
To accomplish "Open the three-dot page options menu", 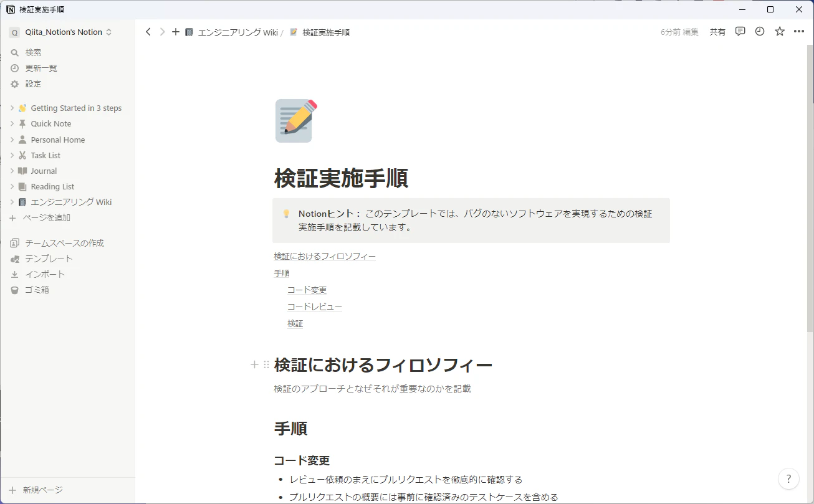I will tap(799, 32).
